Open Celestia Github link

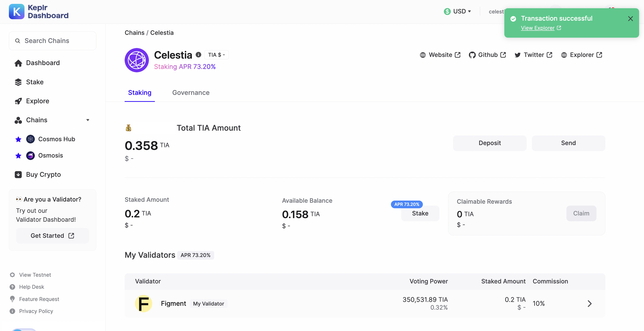pos(487,55)
